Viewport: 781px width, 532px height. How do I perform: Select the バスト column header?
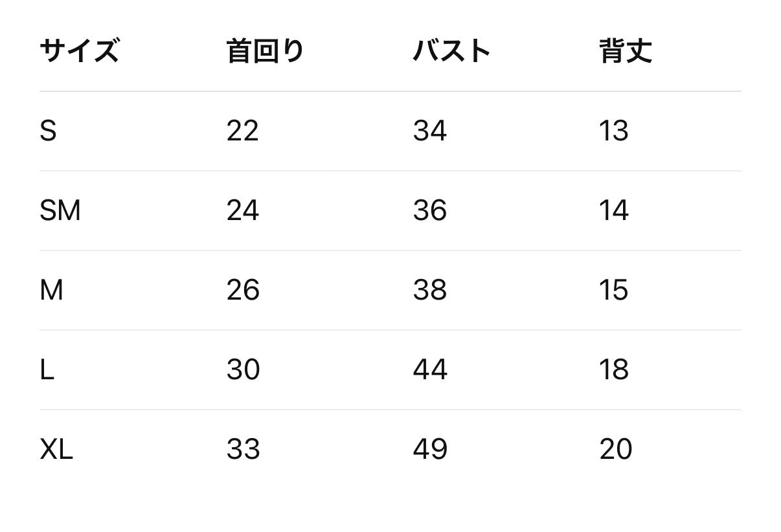451,50
